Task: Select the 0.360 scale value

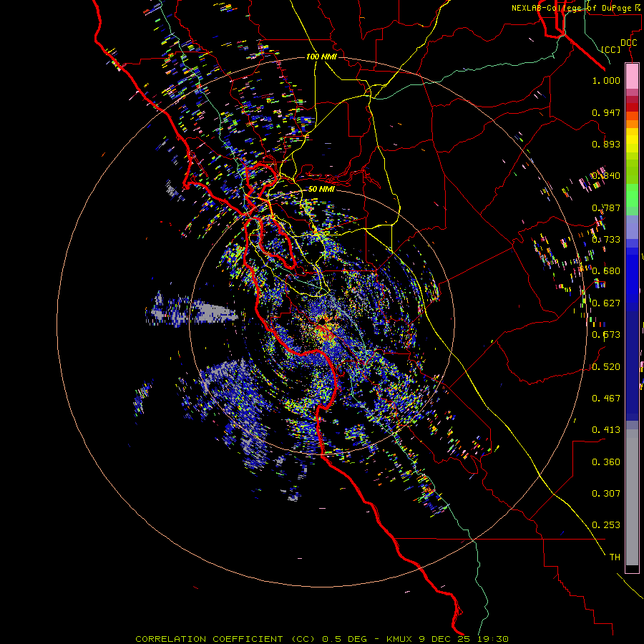Action: click(x=606, y=462)
